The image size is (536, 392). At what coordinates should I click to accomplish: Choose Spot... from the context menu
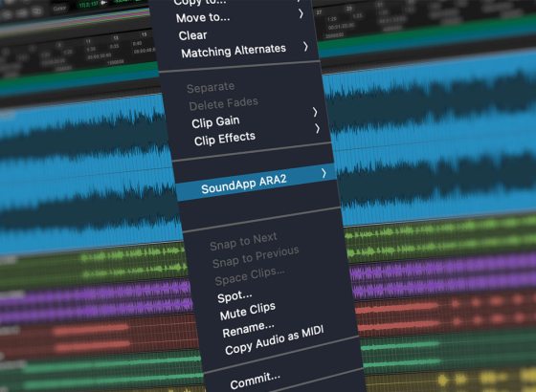point(234,296)
